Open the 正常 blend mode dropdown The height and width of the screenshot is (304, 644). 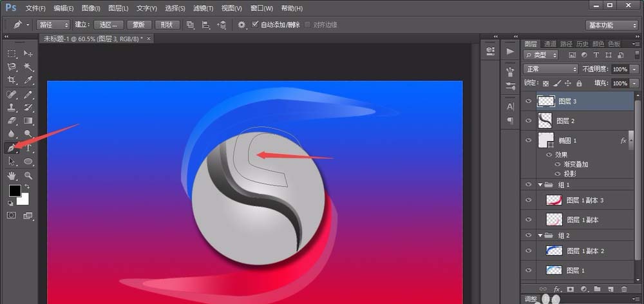click(551, 69)
